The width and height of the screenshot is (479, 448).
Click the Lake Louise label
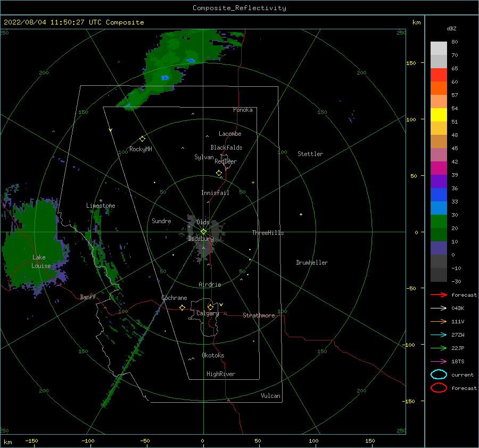pyautogui.click(x=40, y=262)
